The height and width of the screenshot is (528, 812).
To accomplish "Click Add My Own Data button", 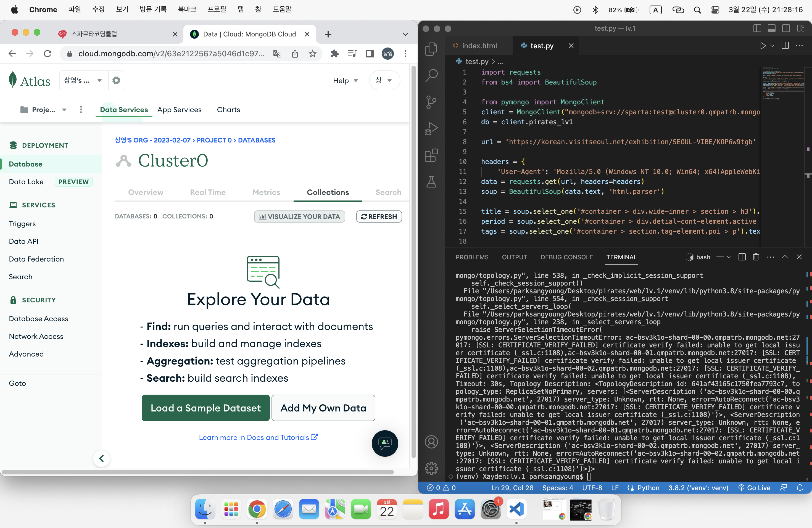I will pos(323,408).
